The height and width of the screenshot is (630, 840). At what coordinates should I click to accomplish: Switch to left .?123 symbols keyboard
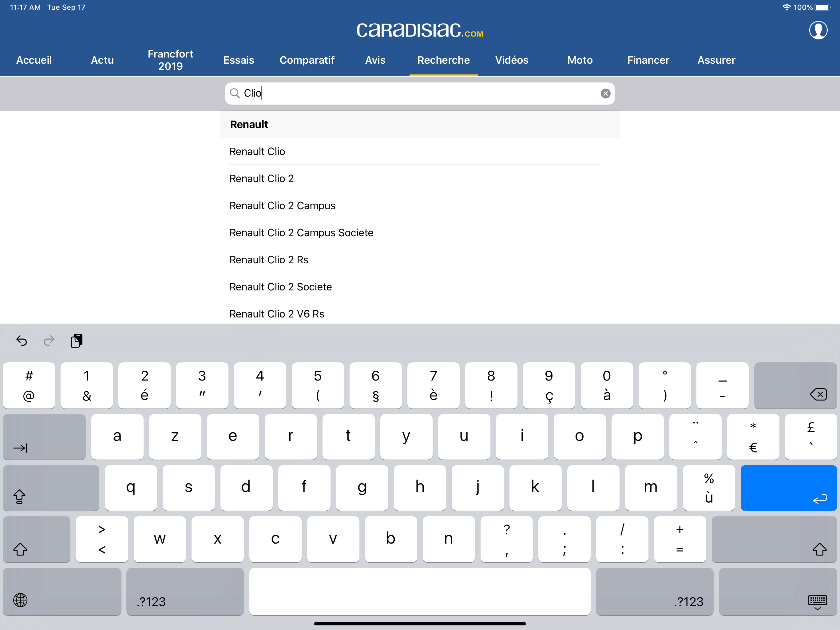(x=185, y=592)
